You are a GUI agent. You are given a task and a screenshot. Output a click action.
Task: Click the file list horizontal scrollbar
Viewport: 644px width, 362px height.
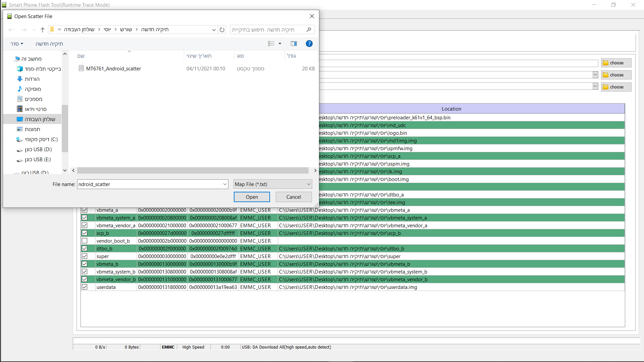tap(193, 171)
